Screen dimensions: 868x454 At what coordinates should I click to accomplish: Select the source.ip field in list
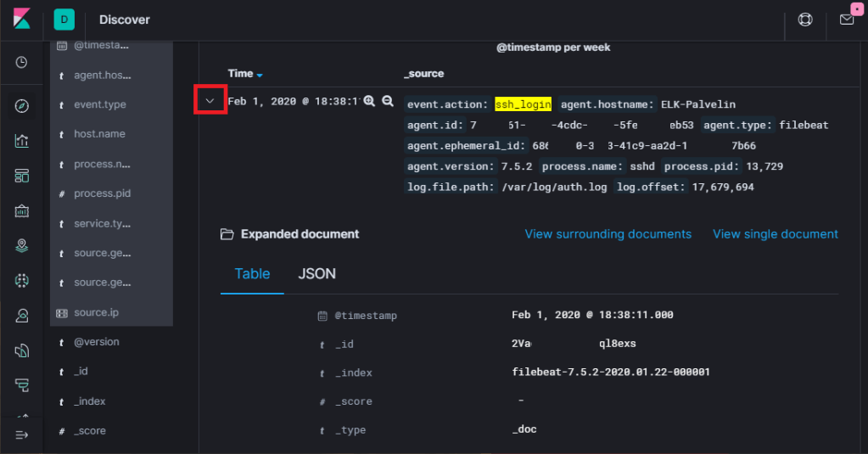[x=96, y=312]
